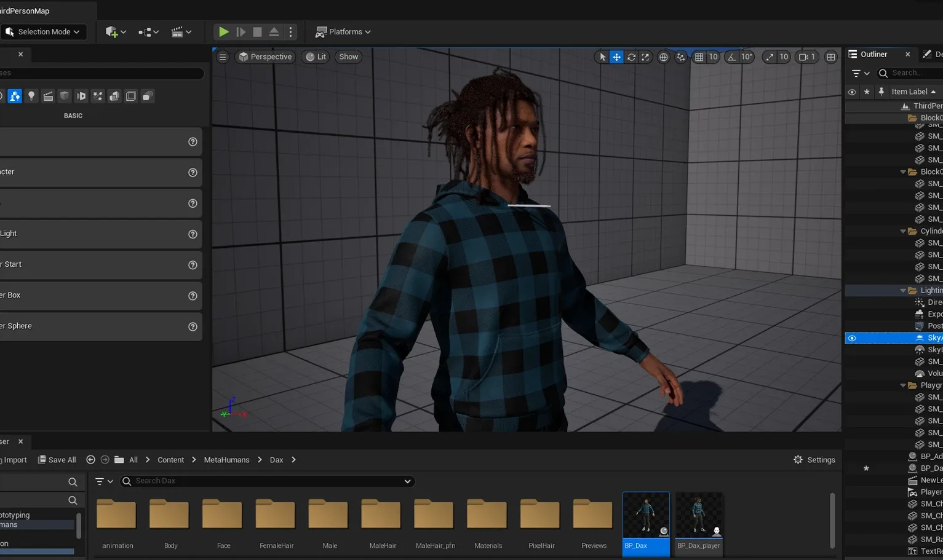This screenshot has height=560, width=943.
Task: Click the Play button to start the game
Action: pos(223,31)
